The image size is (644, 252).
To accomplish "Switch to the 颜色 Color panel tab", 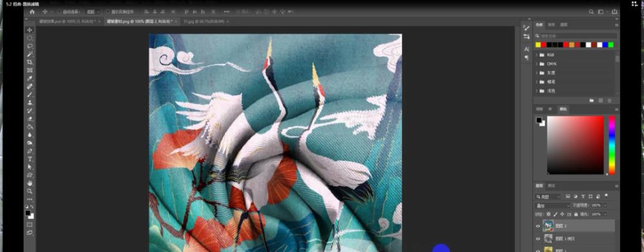I will [563, 109].
